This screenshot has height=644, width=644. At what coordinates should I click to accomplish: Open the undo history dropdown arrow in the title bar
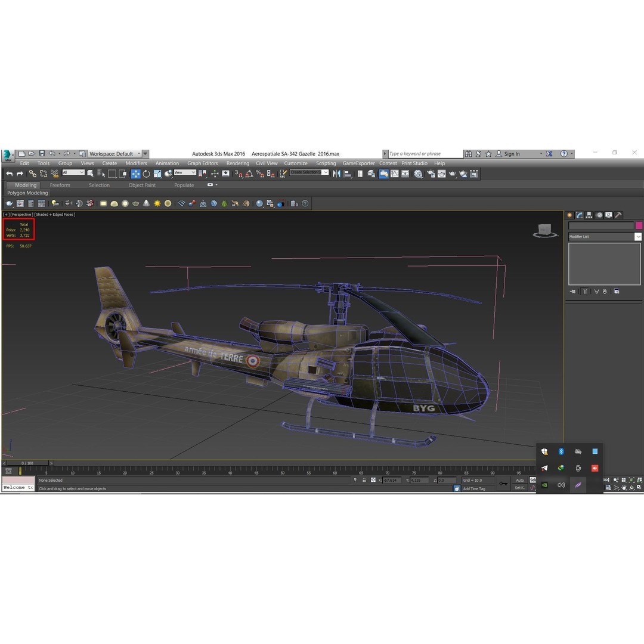tap(60, 154)
